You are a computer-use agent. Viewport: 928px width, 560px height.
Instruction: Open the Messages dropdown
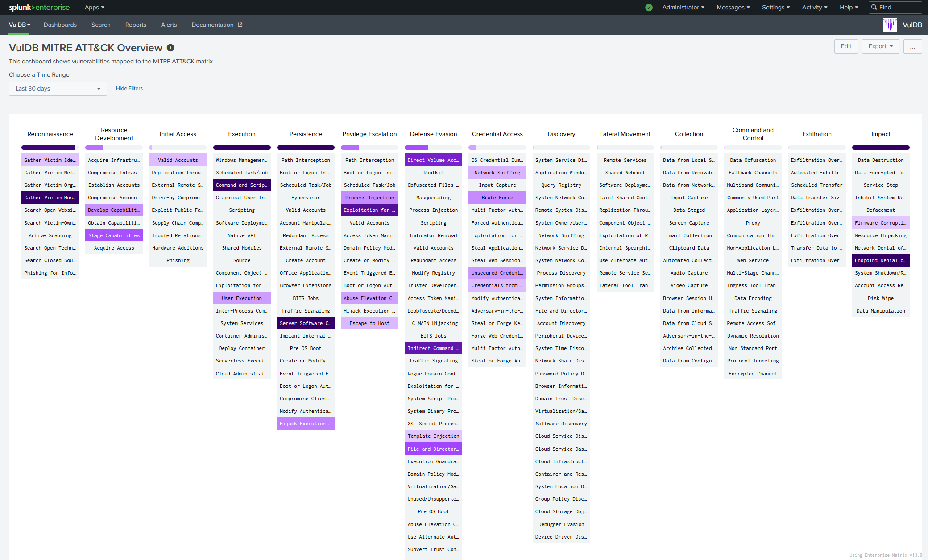tap(733, 8)
